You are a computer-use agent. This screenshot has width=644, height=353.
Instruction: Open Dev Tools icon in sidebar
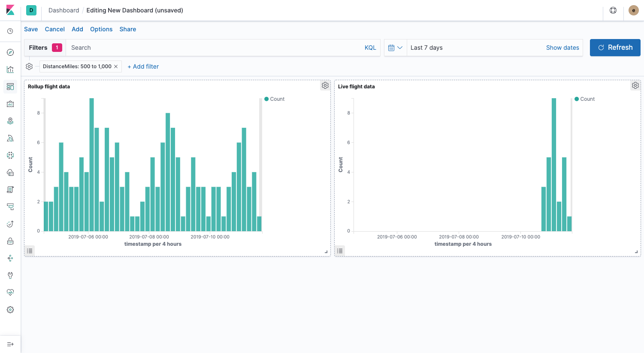point(10,275)
